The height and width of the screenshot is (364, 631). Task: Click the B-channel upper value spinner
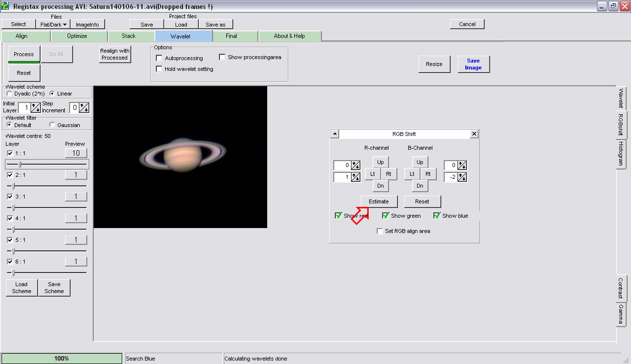(462, 165)
